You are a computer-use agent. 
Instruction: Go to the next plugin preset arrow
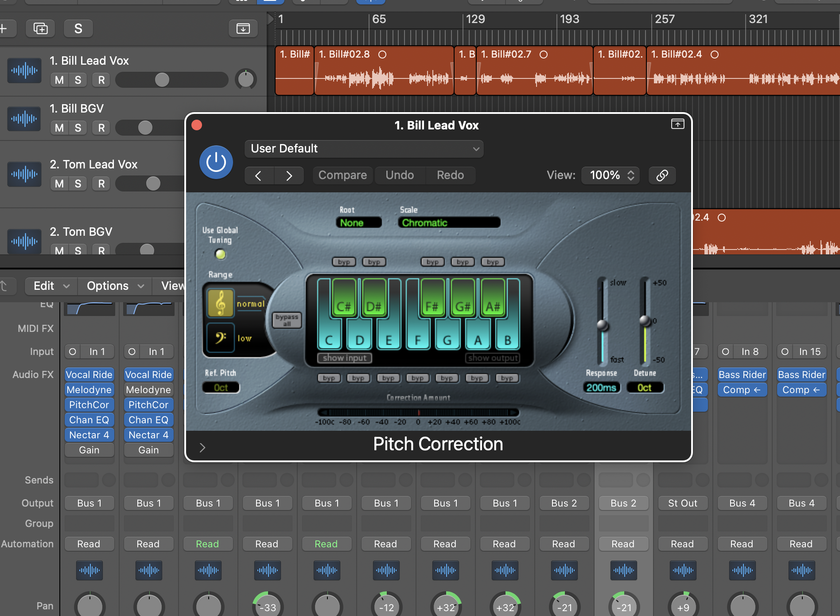click(289, 175)
